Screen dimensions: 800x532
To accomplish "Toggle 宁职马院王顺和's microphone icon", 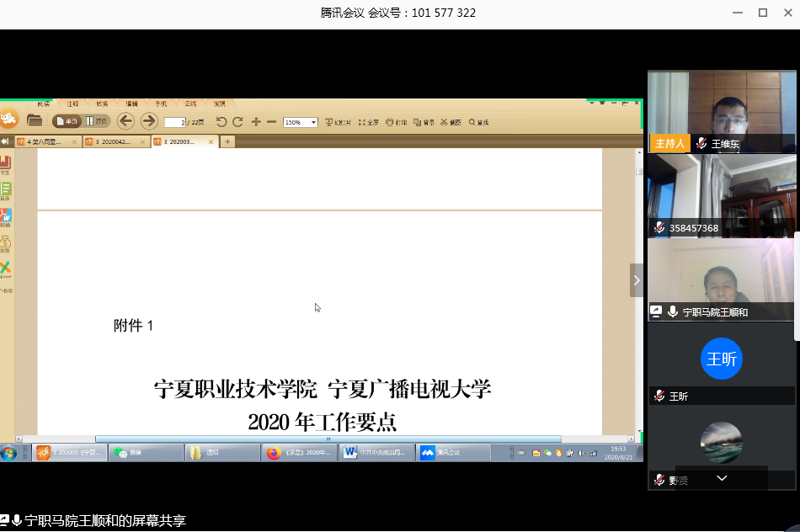I will click(x=673, y=311).
